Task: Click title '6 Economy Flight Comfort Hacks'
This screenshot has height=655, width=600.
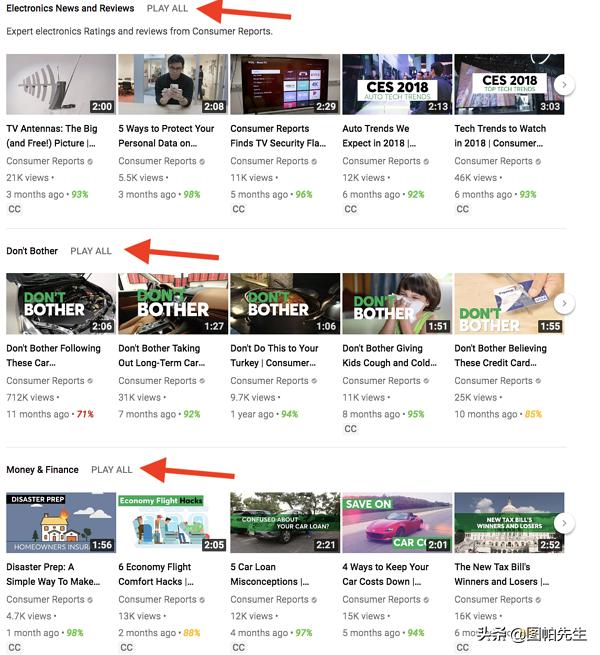Action: (x=156, y=574)
